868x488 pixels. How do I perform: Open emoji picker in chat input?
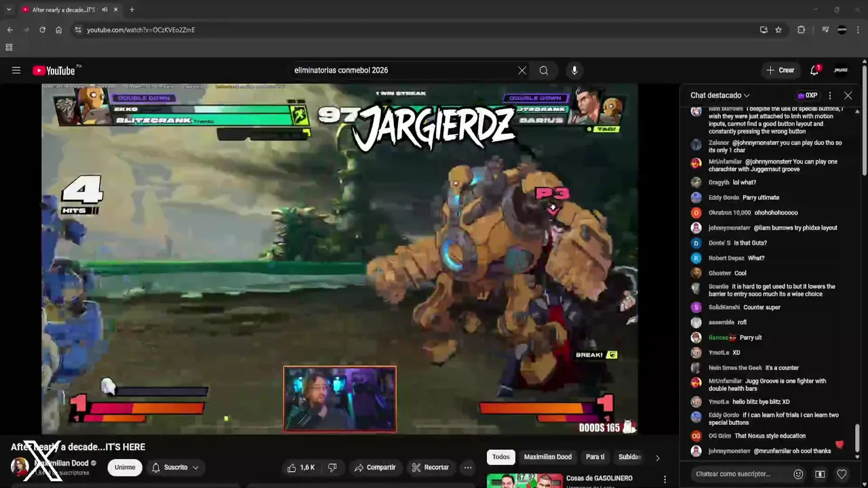pyautogui.click(x=798, y=474)
